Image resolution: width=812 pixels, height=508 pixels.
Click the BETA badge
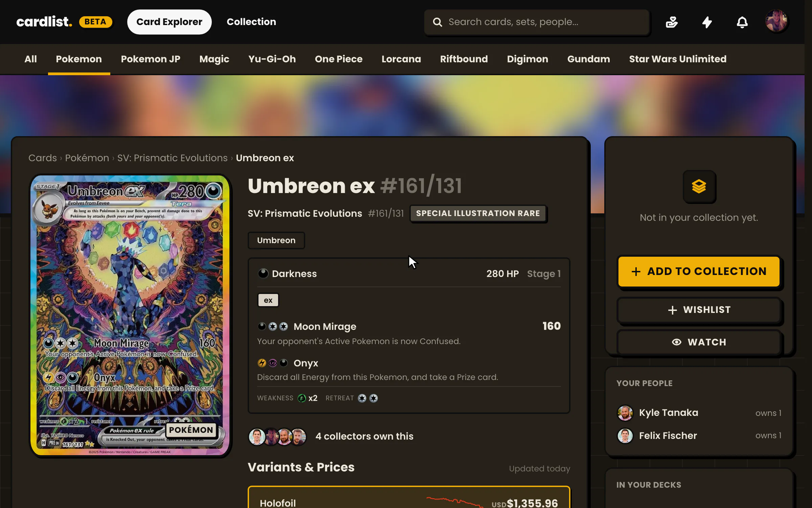pyautogui.click(x=95, y=22)
